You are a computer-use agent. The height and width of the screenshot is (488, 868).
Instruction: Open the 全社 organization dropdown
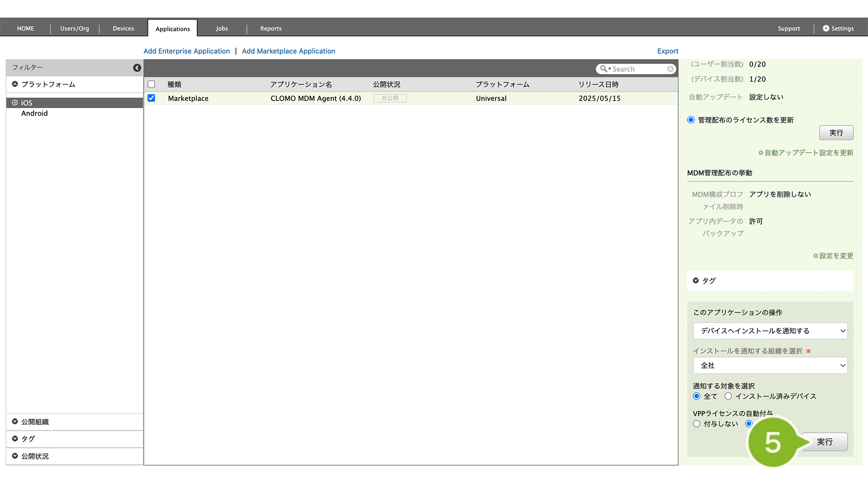pos(770,366)
